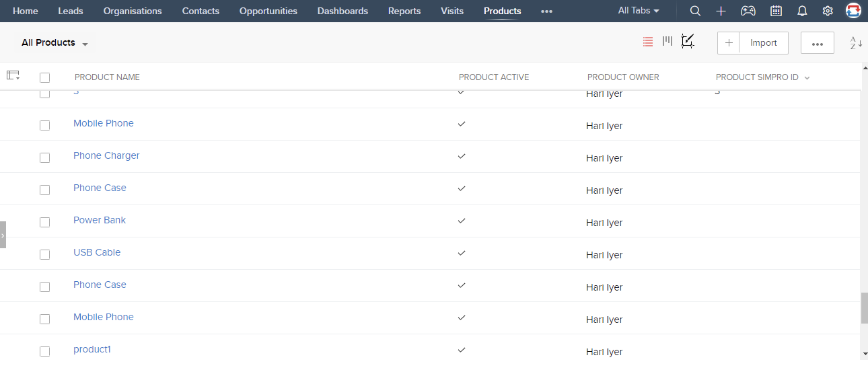This screenshot has height=372, width=868.
Task: Show notifications via the bell icon
Action: point(802,11)
